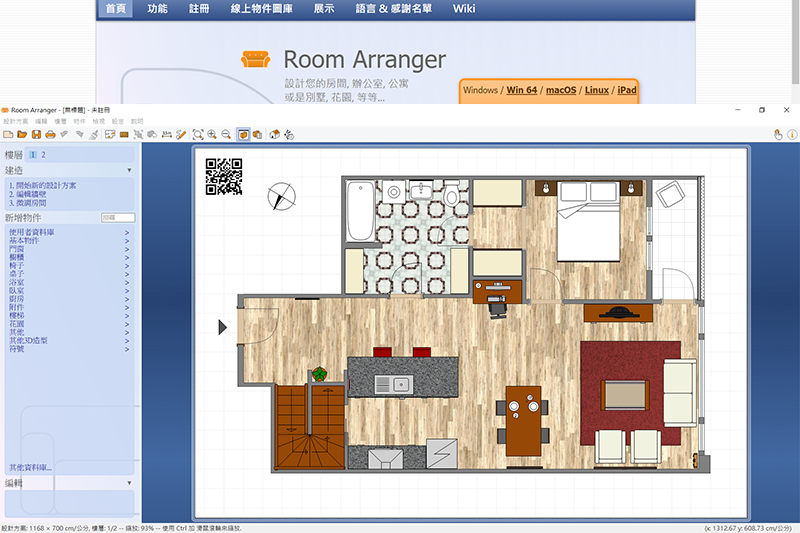Click the Print toolbar icon
Screen dimensions: 800x533
point(50,135)
